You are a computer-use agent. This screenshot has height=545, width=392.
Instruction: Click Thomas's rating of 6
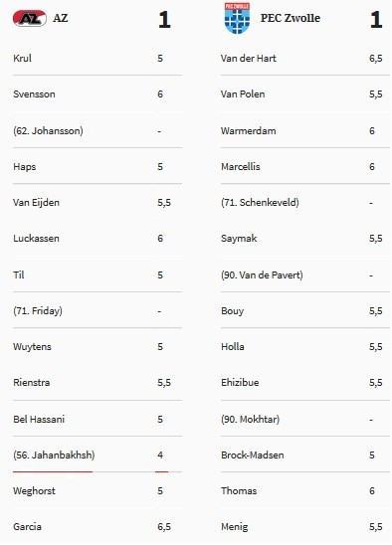click(372, 491)
